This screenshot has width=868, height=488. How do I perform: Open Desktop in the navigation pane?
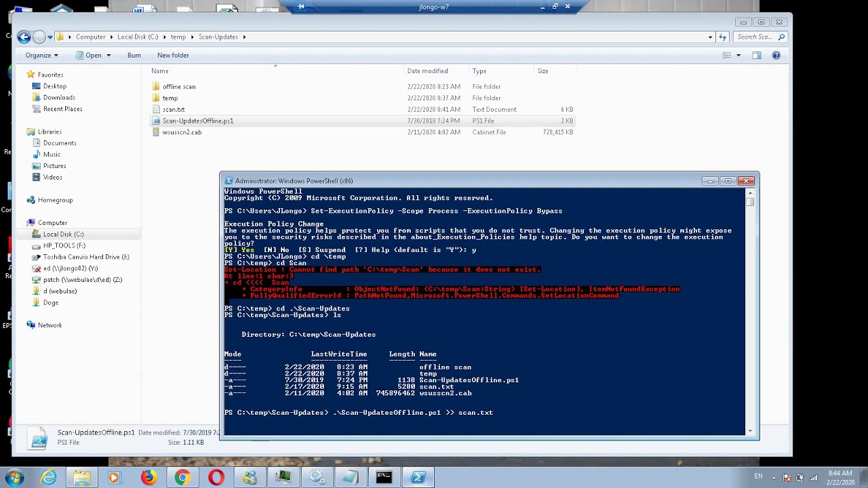55,86
